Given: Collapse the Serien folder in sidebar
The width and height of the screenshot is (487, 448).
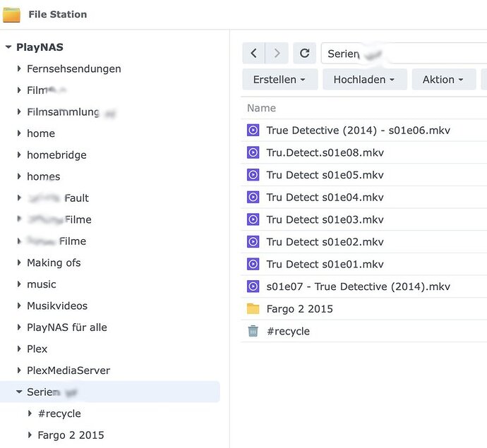Looking at the screenshot, I should pos(20,392).
